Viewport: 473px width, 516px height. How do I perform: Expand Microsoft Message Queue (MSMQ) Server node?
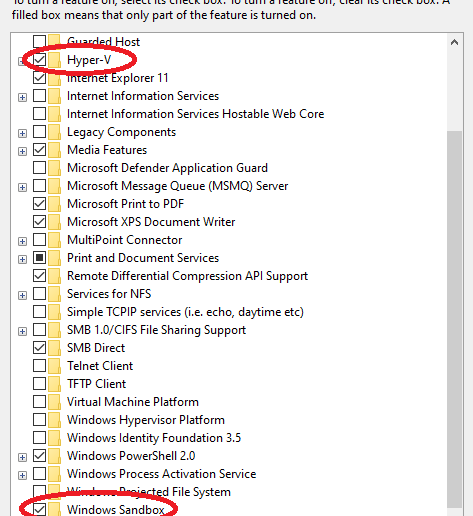[x=22, y=187]
